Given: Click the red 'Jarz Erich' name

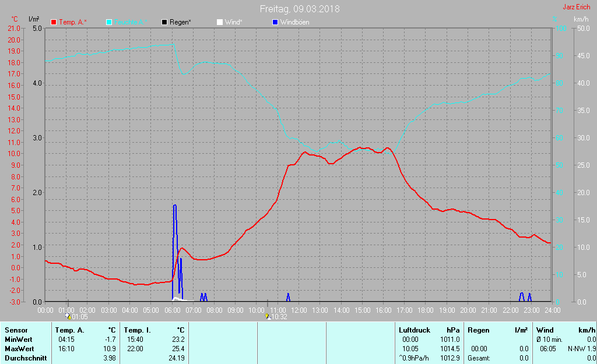Looking at the screenshot, I should (x=577, y=7).
